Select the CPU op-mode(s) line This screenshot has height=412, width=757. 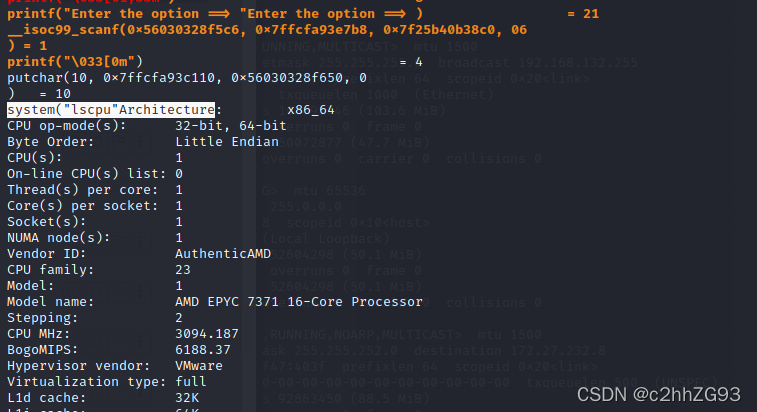(147, 126)
